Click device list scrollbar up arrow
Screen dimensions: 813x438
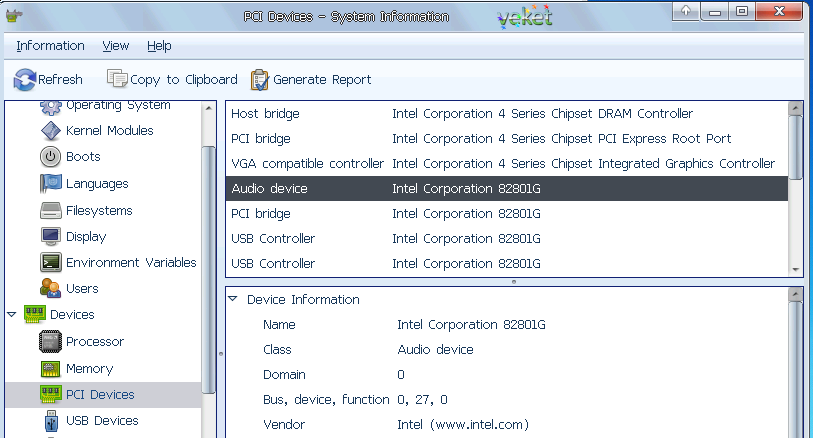(795, 108)
